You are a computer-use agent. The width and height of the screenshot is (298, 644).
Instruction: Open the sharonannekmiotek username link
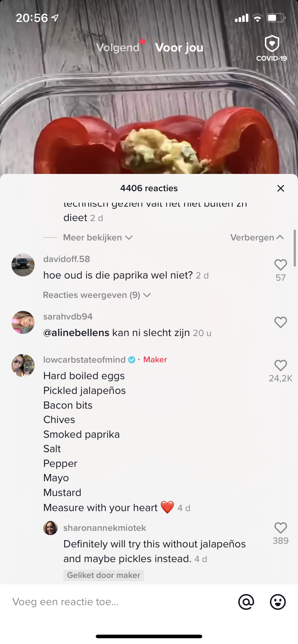(x=105, y=528)
